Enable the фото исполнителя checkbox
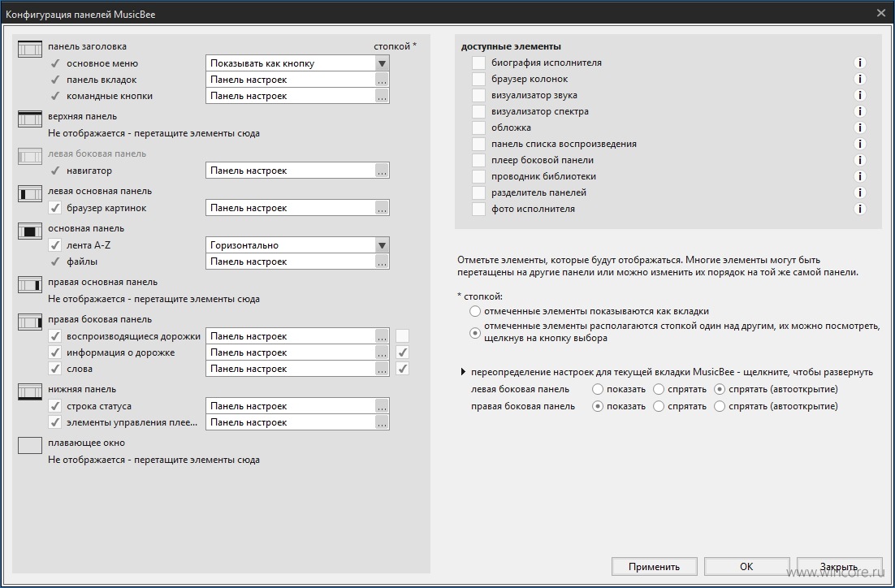This screenshot has height=588, width=895. [x=478, y=209]
